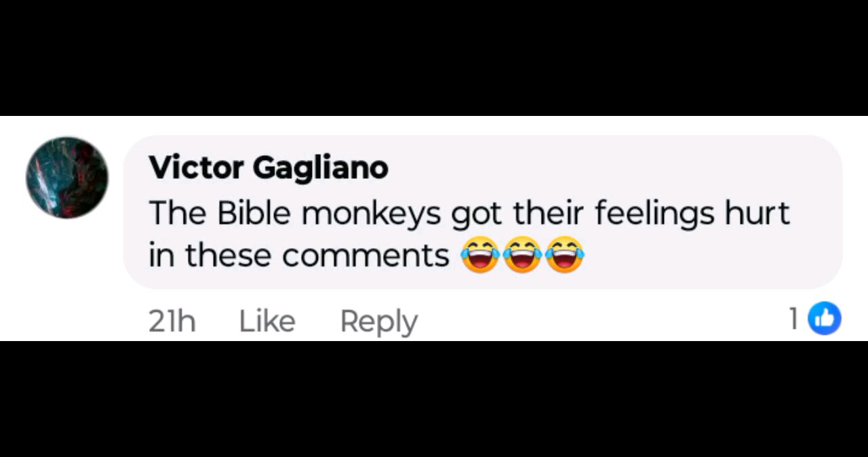This screenshot has width=868, height=457.
Task: Select the text line beginning "The Bible monkeys"
Action: pos(469,213)
